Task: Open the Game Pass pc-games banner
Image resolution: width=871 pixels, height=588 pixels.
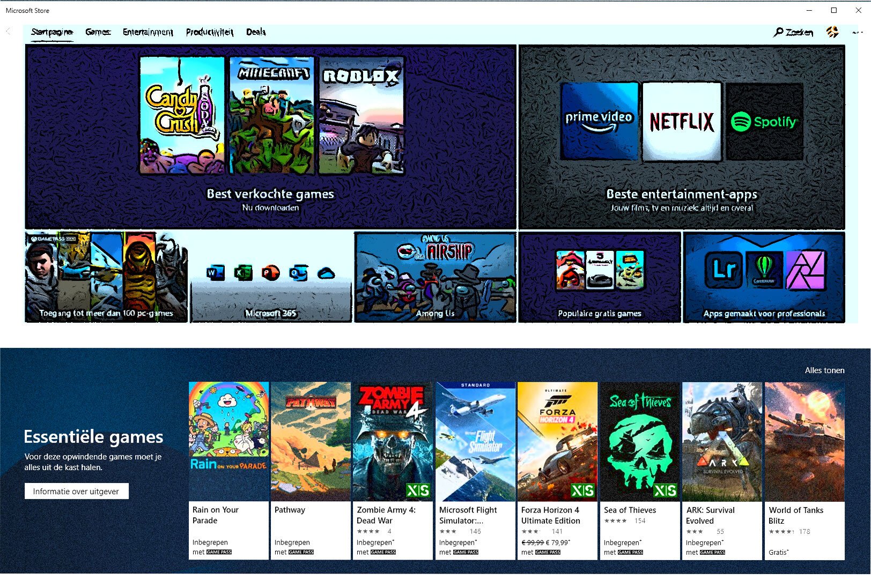Action: (x=106, y=277)
